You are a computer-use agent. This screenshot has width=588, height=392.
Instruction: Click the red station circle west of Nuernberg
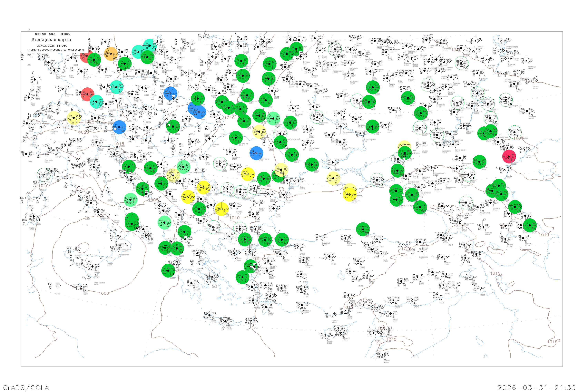pos(87,94)
